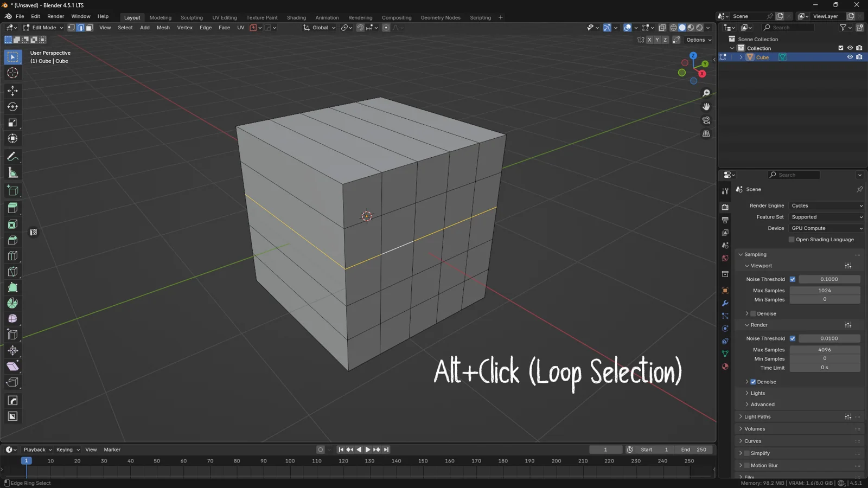This screenshot has width=868, height=488.
Task: Activate the Move tool
Action: (12, 91)
